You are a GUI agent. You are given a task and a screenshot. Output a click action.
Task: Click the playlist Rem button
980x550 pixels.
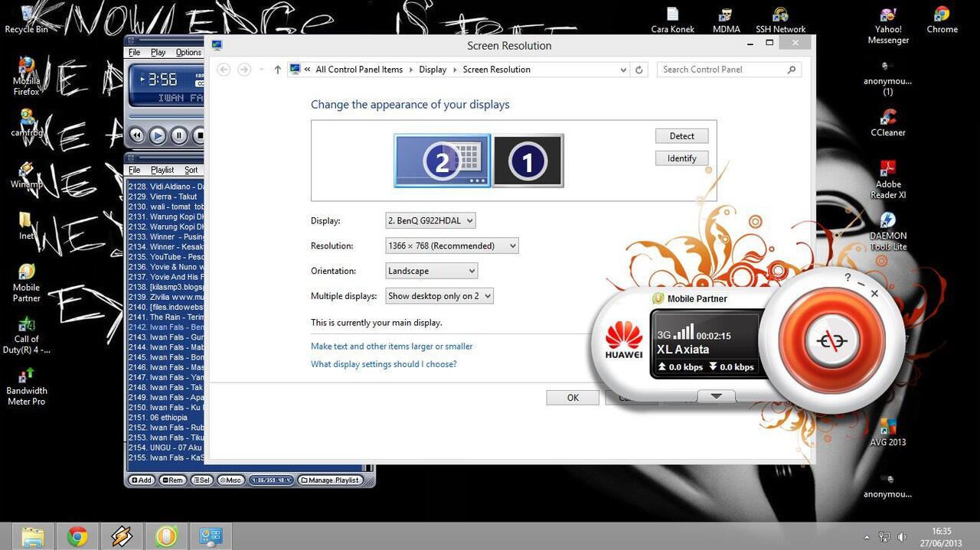coord(173,480)
